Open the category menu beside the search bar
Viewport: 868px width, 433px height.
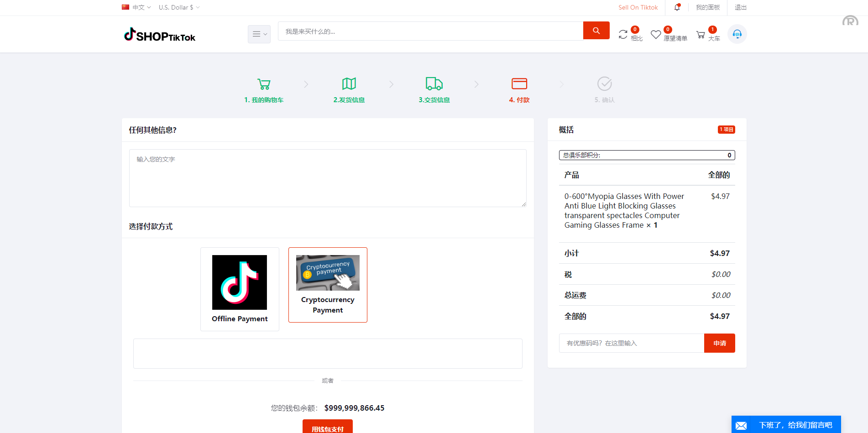259,34
